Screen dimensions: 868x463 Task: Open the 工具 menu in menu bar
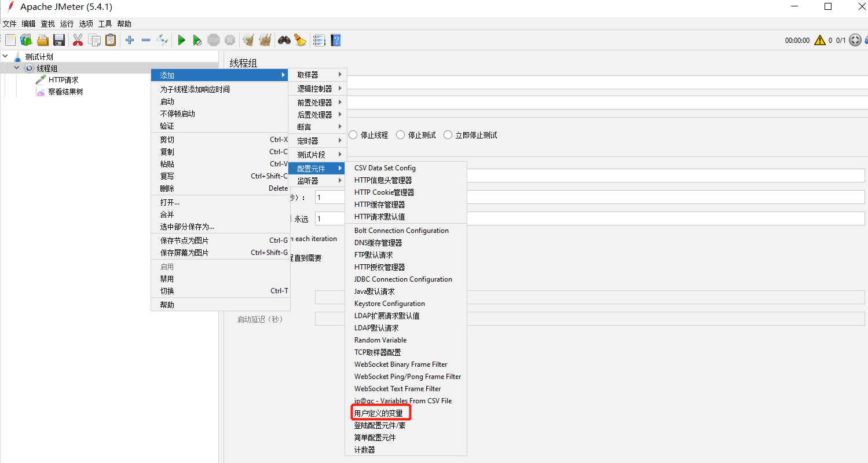pos(105,24)
